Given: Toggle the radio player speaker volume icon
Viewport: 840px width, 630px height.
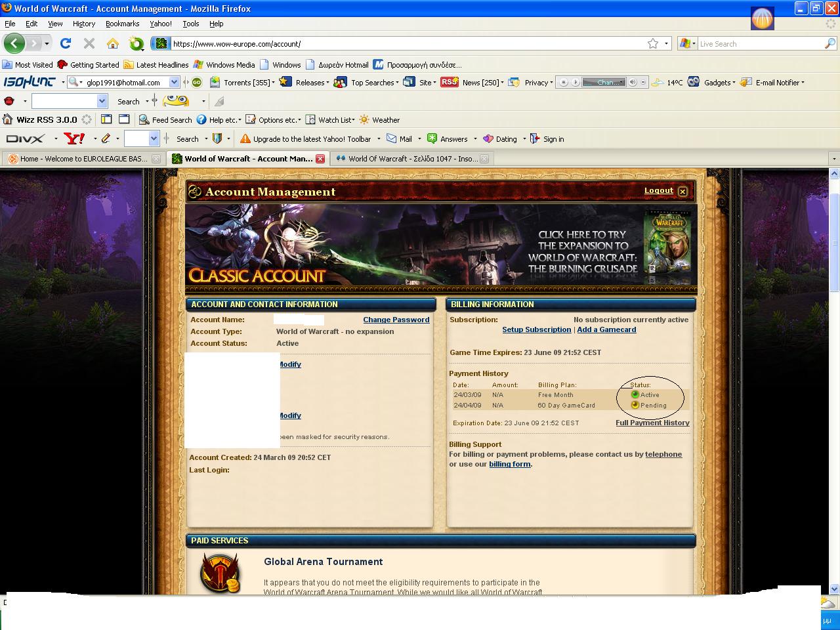Looking at the screenshot, I should (x=633, y=82).
